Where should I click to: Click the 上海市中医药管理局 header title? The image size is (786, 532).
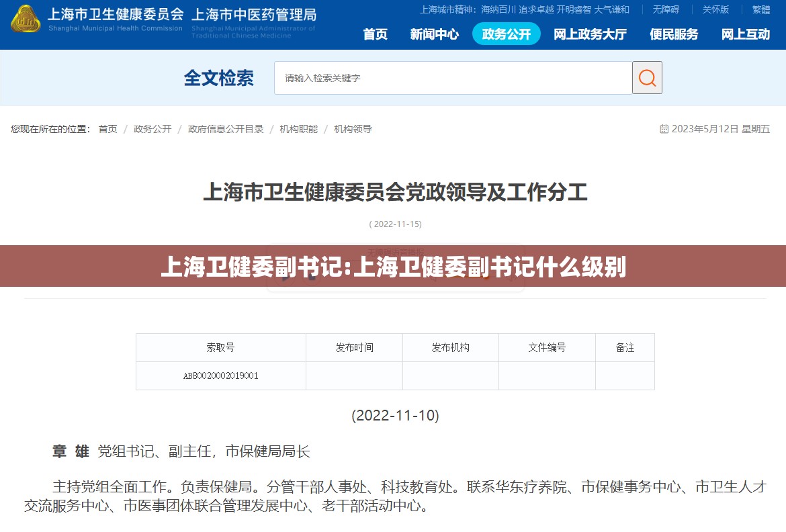click(254, 15)
